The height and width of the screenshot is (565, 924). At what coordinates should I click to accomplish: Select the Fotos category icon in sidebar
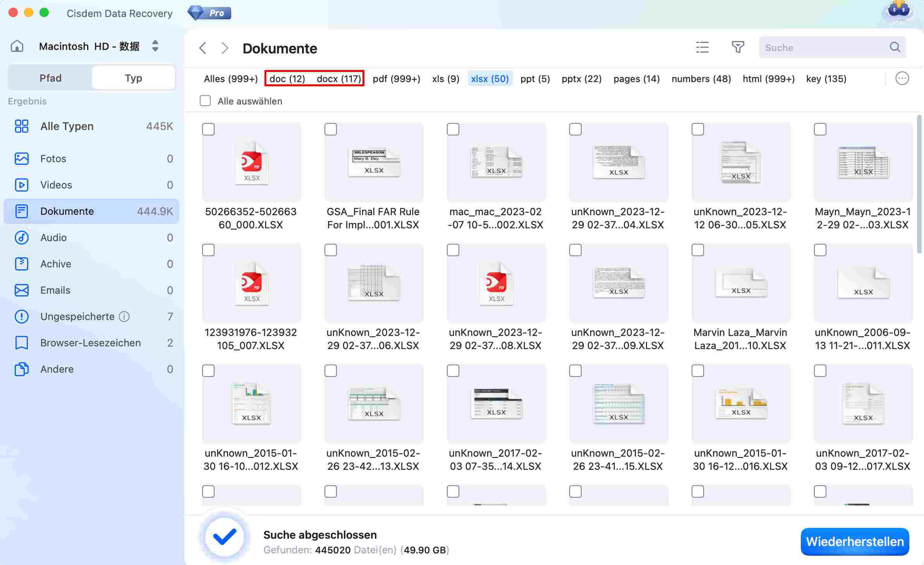pyautogui.click(x=22, y=158)
